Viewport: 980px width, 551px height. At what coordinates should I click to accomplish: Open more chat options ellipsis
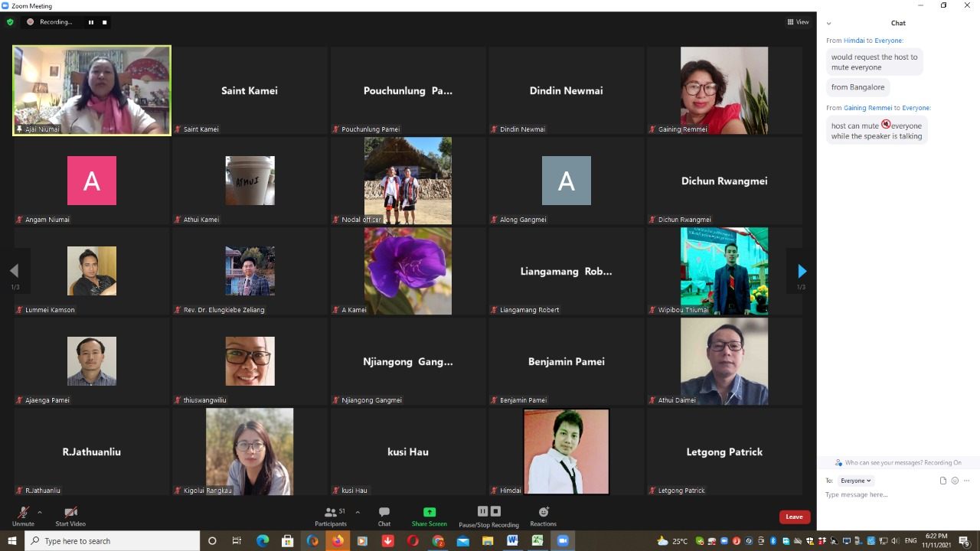coord(967,481)
